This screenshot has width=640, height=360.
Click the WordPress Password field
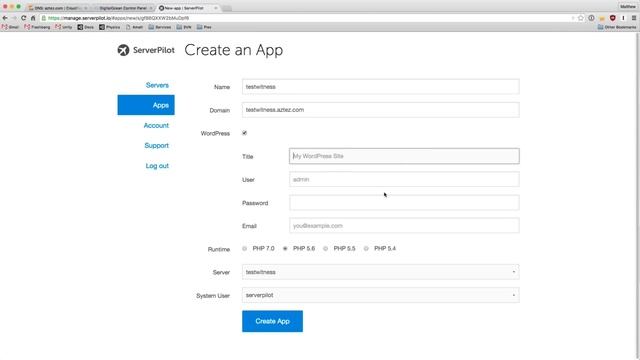point(404,202)
